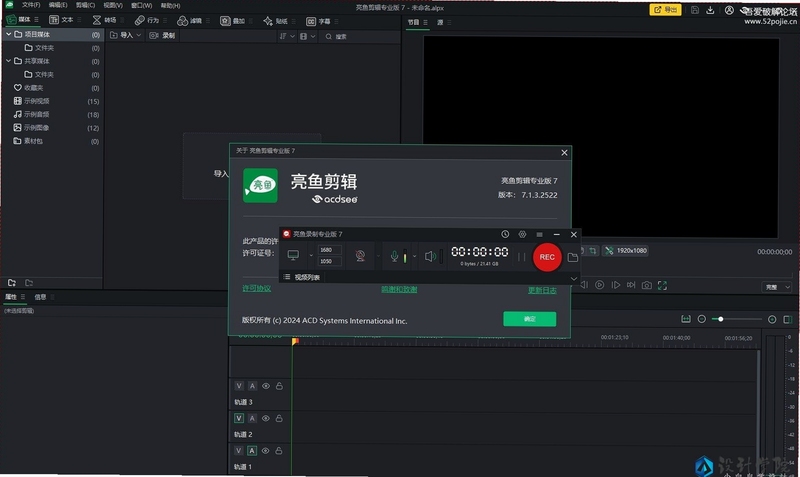Open the 滤镜 filters tab
The width and height of the screenshot is (800, 477).
coord(190,21)
